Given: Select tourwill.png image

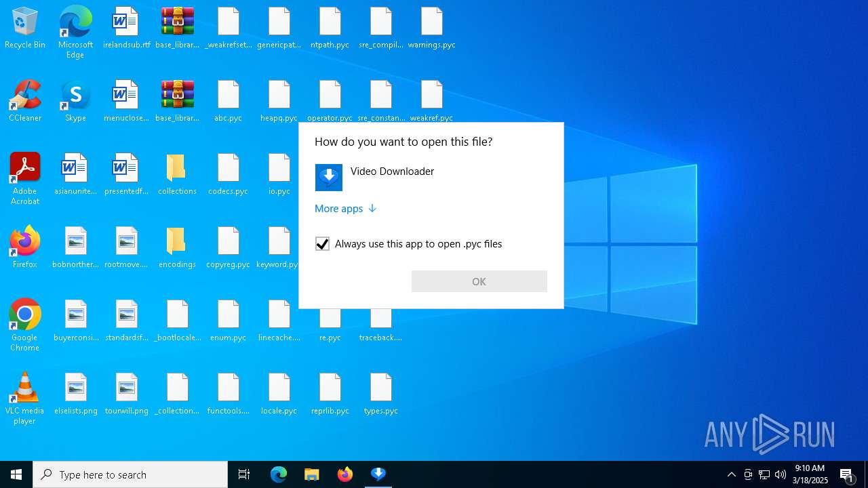Looking at the screenshot, I should [x=127, y=394].
